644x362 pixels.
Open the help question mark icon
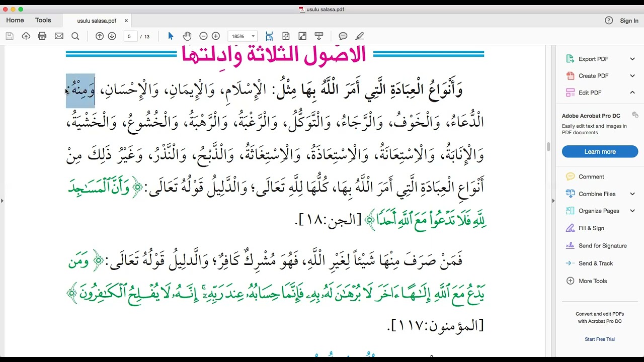coord(609,21)
